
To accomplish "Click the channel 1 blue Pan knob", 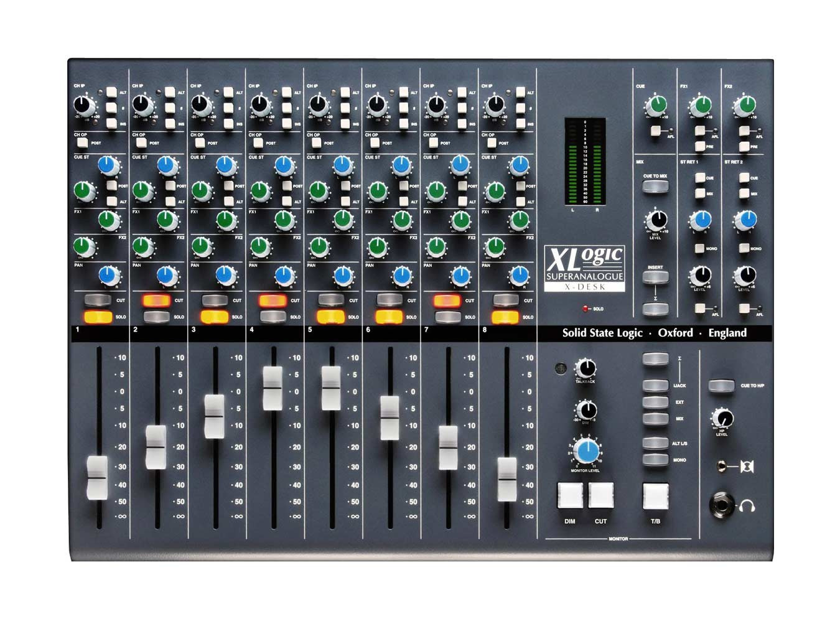I will coord(110,274).
